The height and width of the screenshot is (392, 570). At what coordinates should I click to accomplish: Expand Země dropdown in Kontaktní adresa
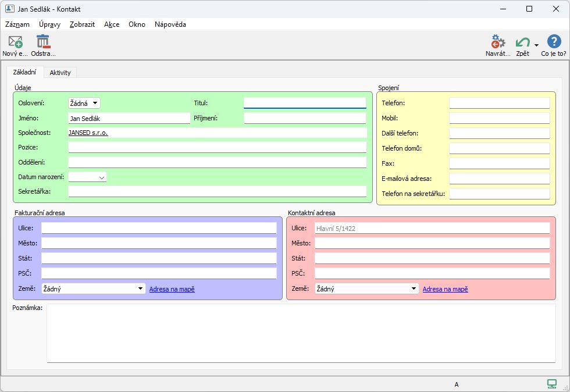coord(414,288)
